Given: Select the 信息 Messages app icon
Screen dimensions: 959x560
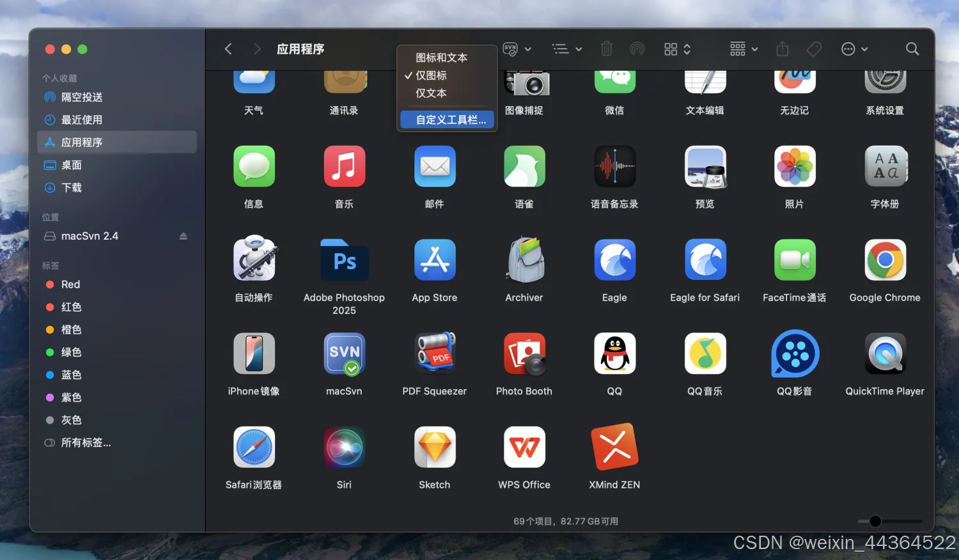Looking at the screenshot, I should coord(254,166).
